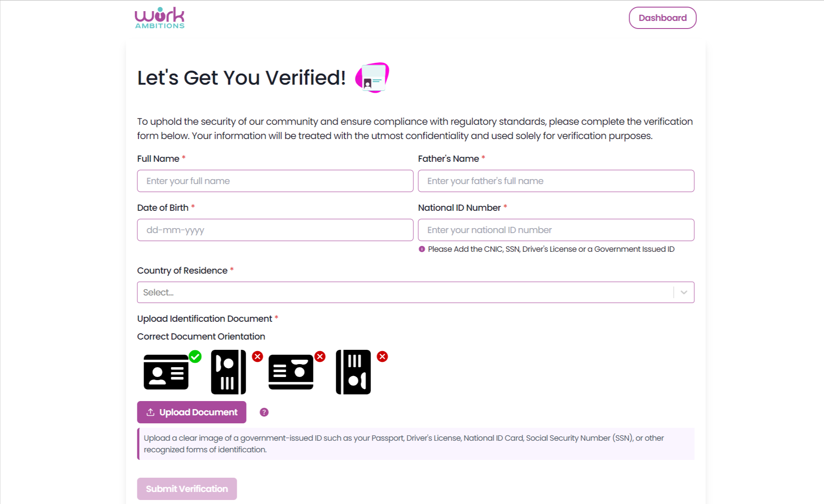Click red X on upside-down card example
Screen dimensions: 824x504
[320, 356]
